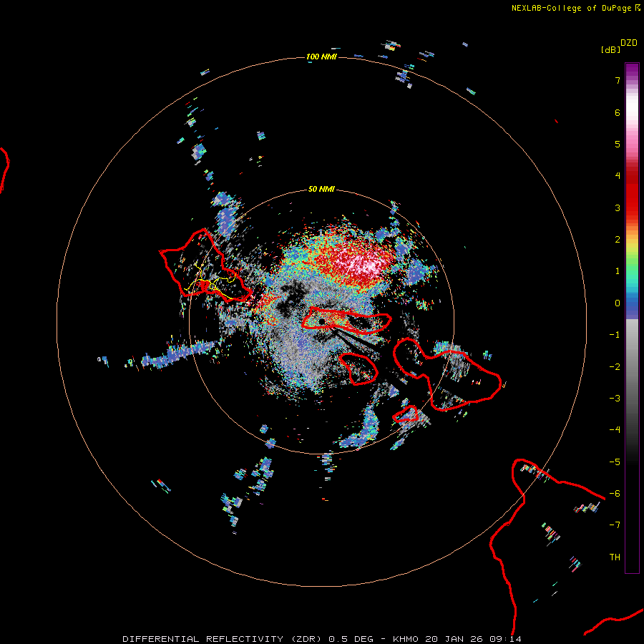
Task: Click the -2 value on the color scale
Action: tap(615, 367)
